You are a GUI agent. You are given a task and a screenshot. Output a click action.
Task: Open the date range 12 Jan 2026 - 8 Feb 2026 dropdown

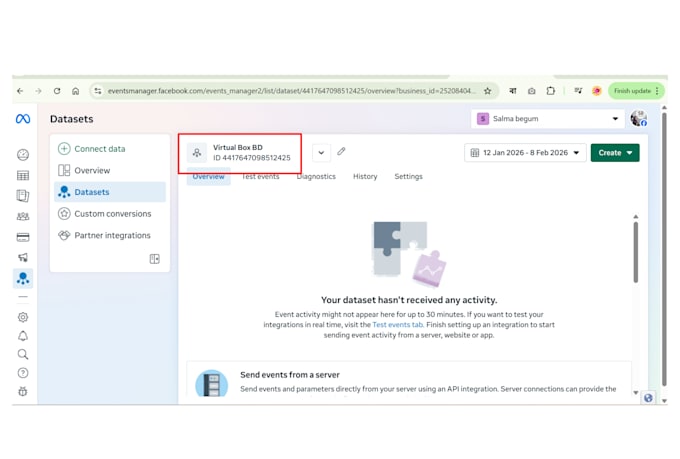click(525, 153)
